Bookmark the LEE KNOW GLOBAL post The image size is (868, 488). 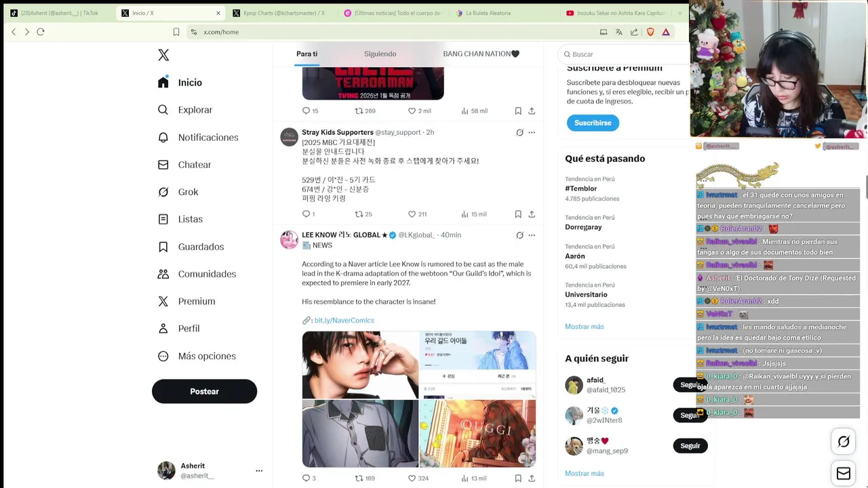[518, 479]
